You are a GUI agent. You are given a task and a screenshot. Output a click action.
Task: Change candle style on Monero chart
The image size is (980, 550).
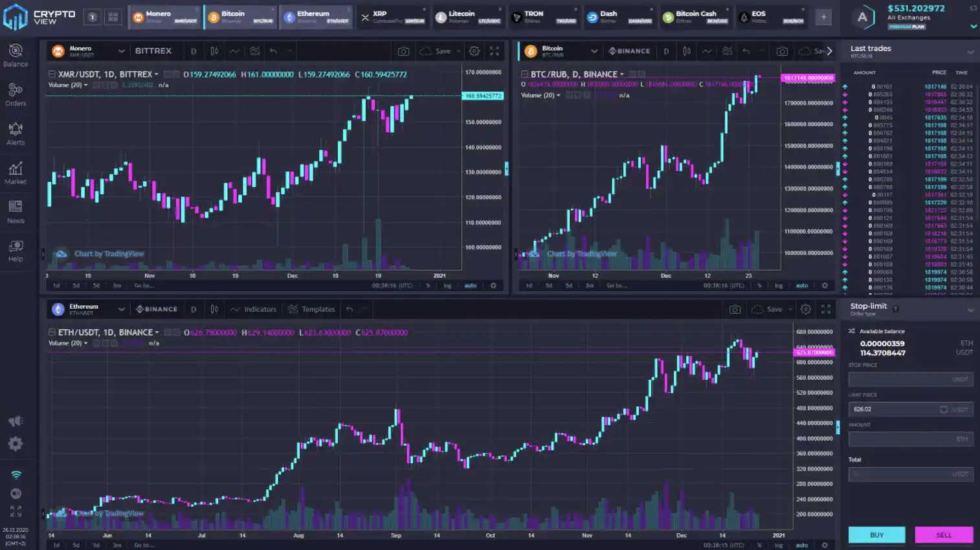(x=214, y=51)
